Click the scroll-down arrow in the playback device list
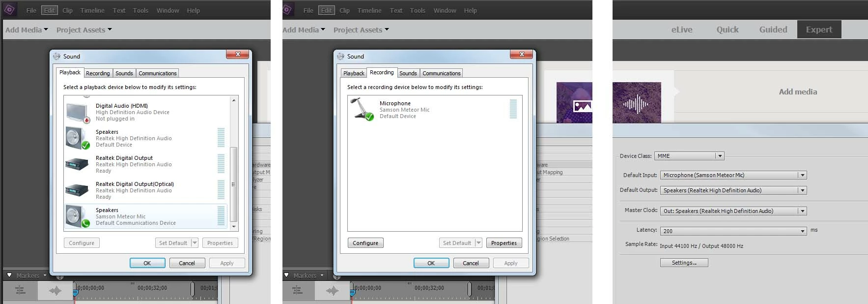 coord(234,227)
